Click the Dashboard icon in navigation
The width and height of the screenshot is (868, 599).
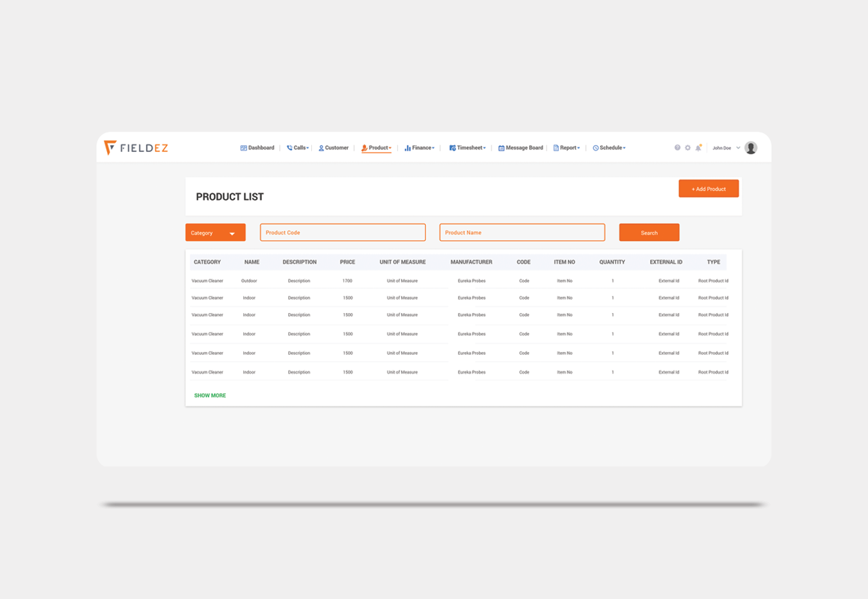(x=243, y=148)
